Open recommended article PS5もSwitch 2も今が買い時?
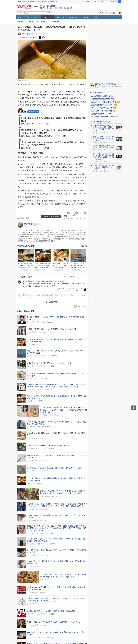 56,588
